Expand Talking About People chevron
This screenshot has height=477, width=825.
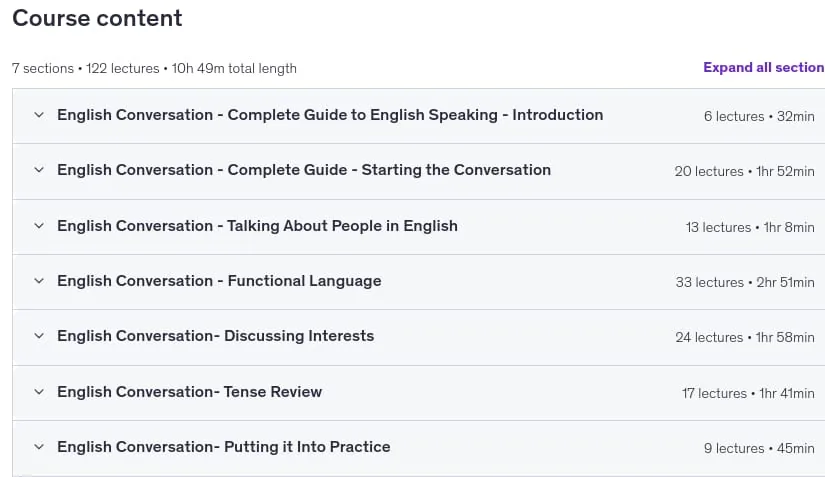tap(39, 226)
